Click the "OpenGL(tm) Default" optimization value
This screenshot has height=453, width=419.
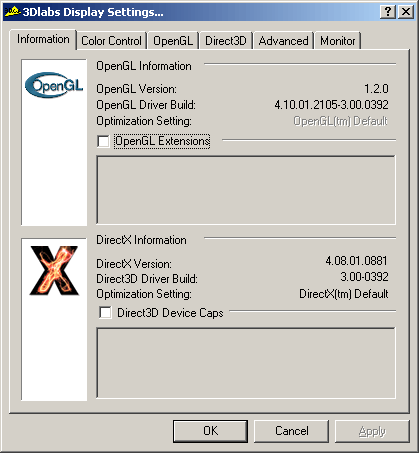click(x=340, y=121)
